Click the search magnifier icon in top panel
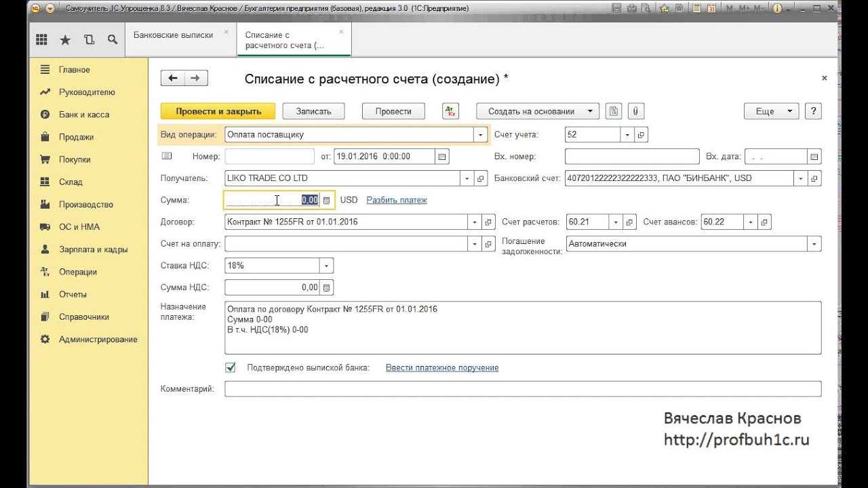 [x=112, y=40]
